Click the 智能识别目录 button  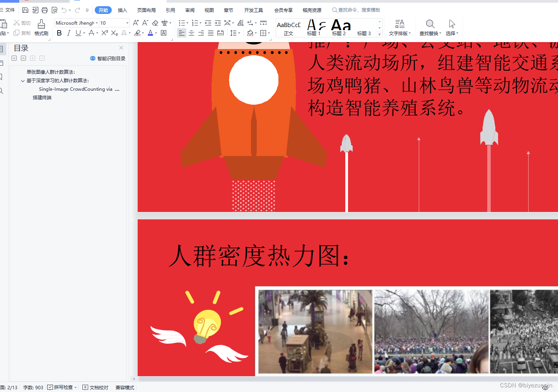(x=107, y=58)
